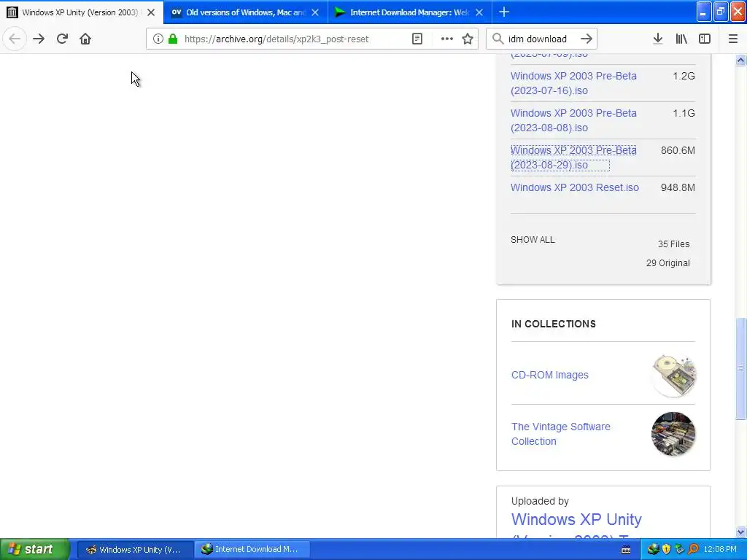Open the Firefox downloads panel
The width and height of the screenshot is (747, 560).
658,39
